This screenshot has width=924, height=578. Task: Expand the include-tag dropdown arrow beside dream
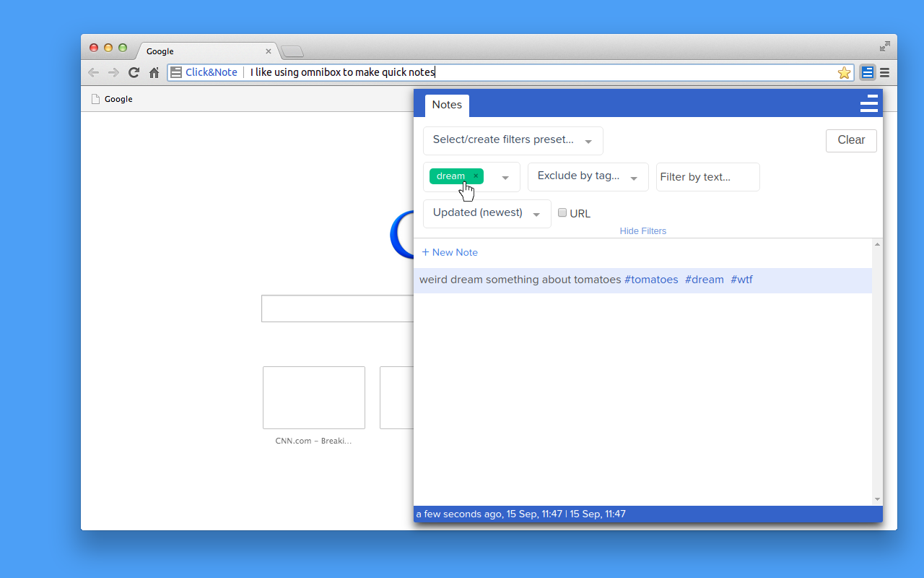coord(505,178)
